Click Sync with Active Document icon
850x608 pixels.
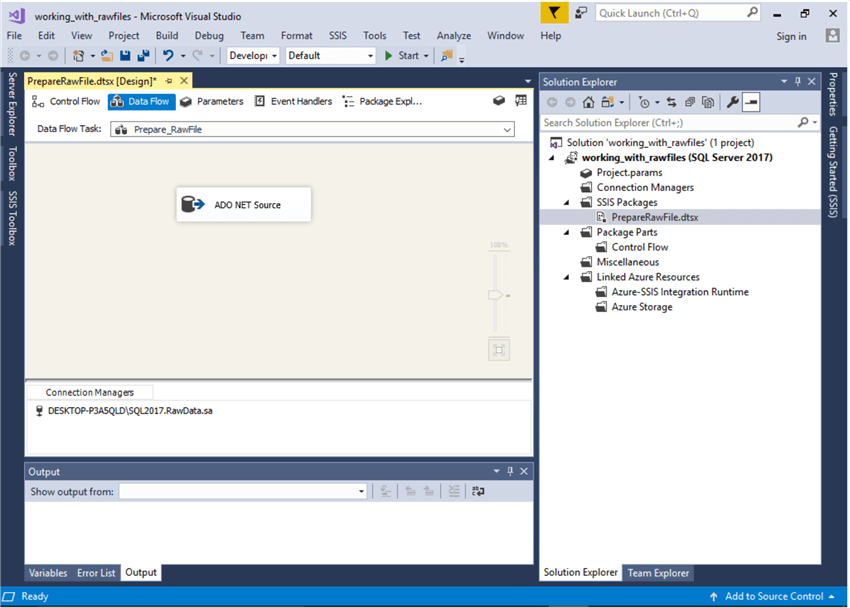(x=671, y=102)
